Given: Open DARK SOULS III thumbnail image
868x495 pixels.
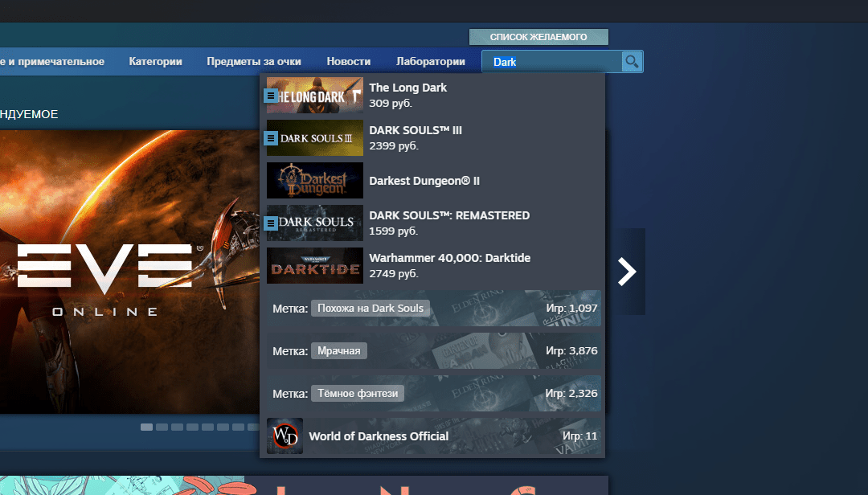Looking at the screenshot, I should pos(315,138).
